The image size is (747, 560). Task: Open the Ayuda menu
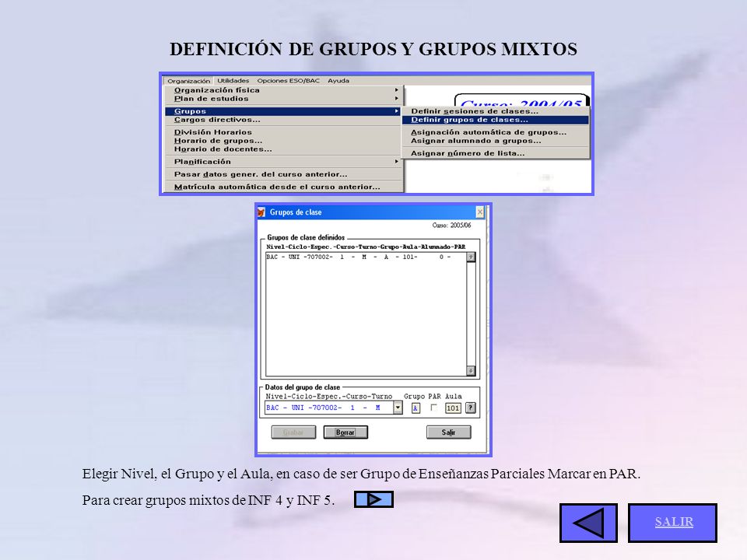338,81
